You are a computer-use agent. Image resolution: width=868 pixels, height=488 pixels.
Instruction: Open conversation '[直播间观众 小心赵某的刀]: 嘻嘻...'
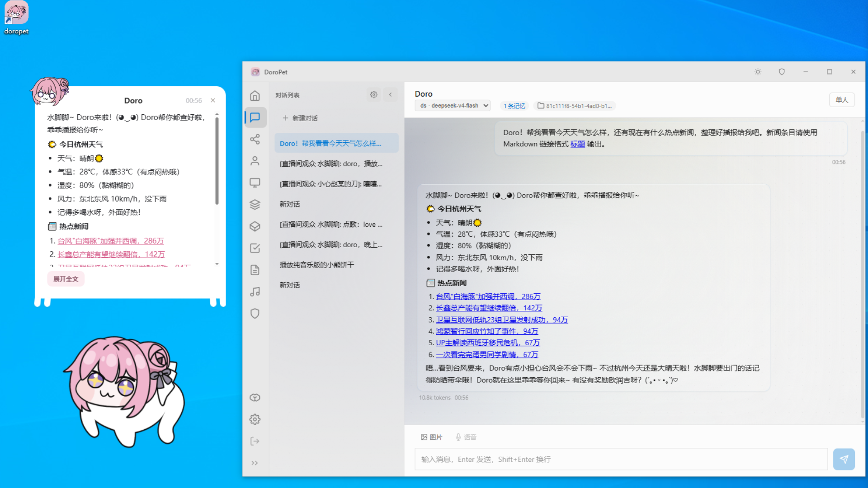pyautogui.click(x=336, y=184)
